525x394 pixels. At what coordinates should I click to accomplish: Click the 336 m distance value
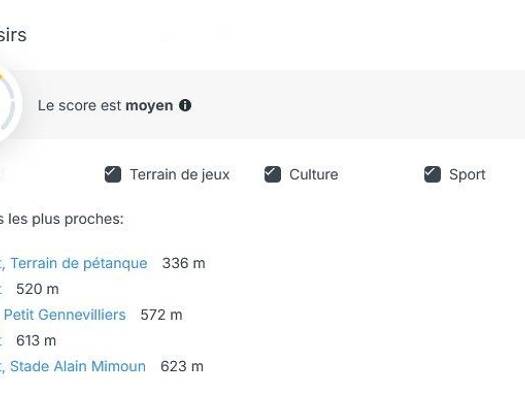coord(183,263)
